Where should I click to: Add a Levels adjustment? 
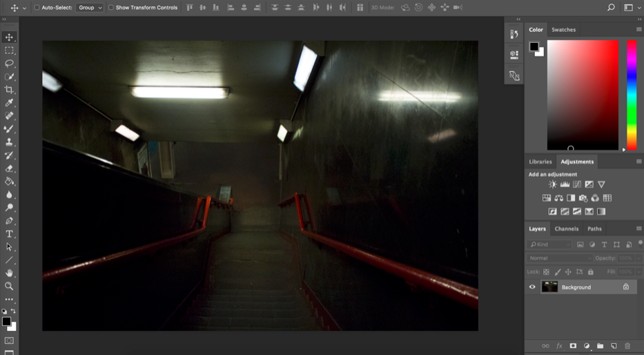coord(565,184)
